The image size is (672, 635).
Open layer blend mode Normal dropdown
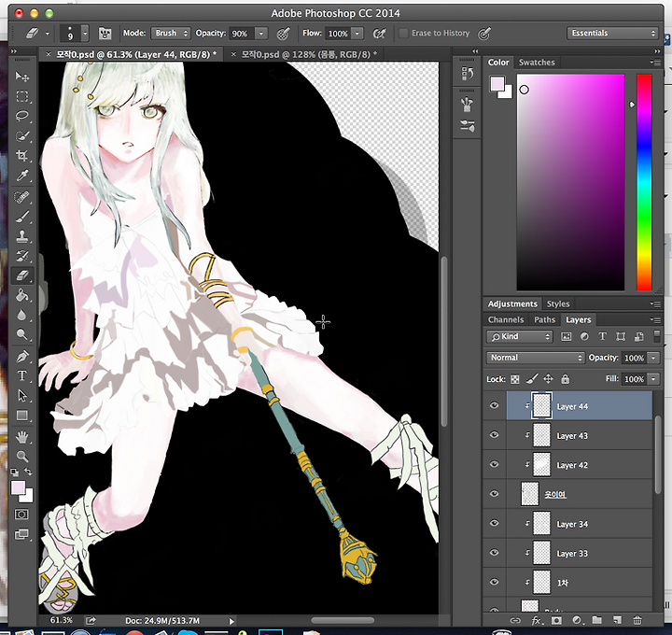point(535,358)
